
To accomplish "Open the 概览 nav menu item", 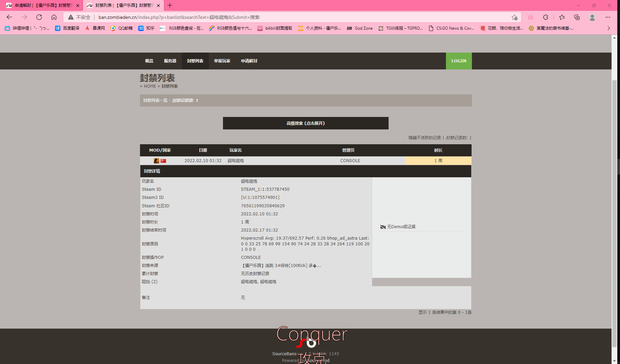I will 149,61.
